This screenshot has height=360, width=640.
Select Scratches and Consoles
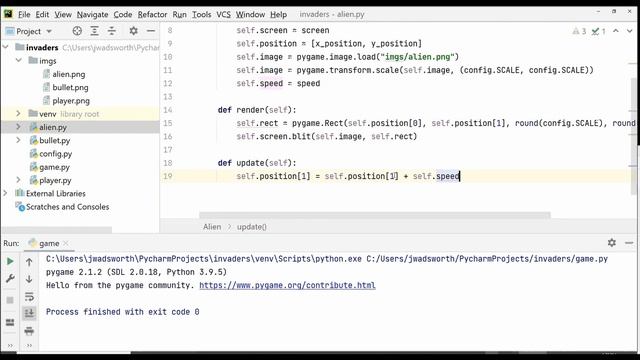pos(67,207)
